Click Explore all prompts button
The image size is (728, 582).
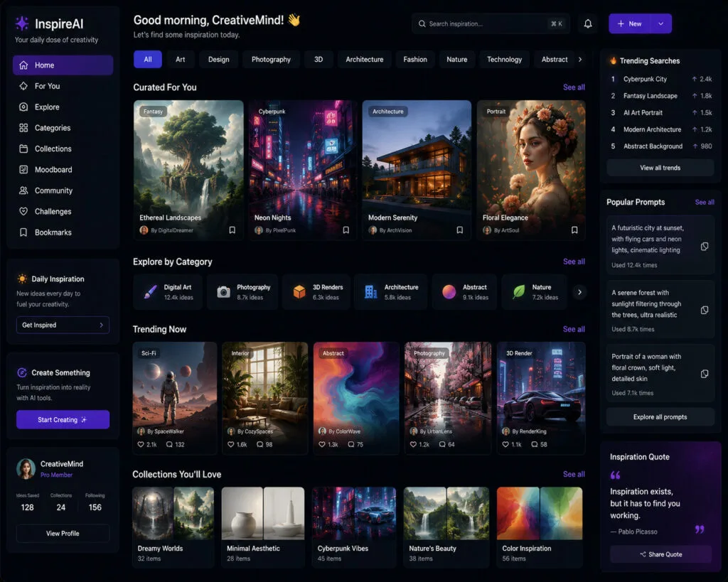coord(660,416)
